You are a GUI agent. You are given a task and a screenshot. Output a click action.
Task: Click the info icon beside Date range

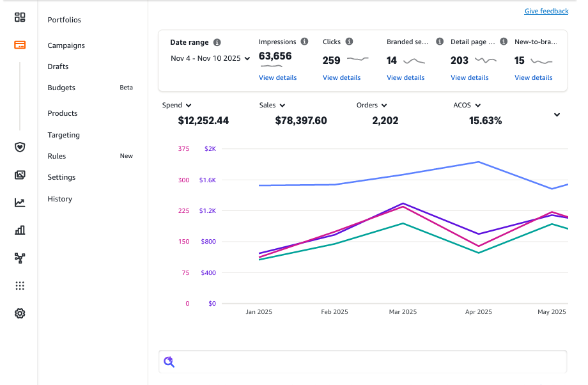click(x=217, y=42)
